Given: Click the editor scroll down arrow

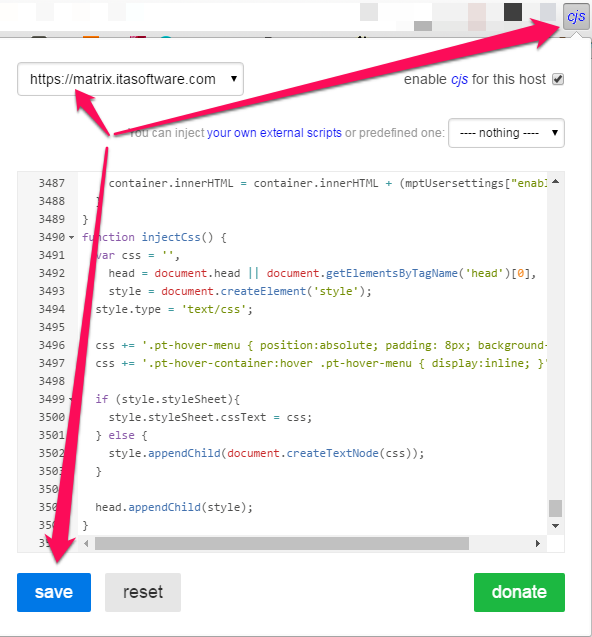Looking at the screenshot, I should click(555, 526).
